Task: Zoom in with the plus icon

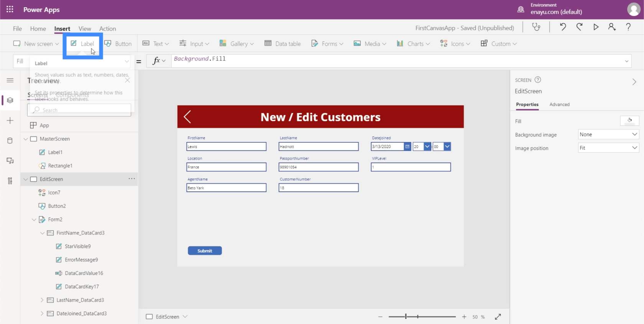Action: [x=464, y=317]
